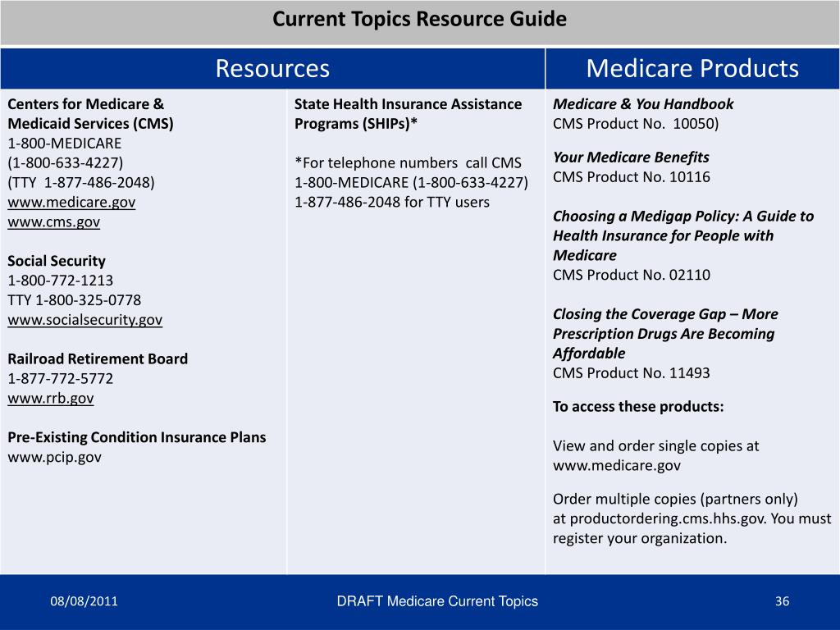Select the slide title Current Topics Resource Guide
840x630 pixels.
(419, 20)
